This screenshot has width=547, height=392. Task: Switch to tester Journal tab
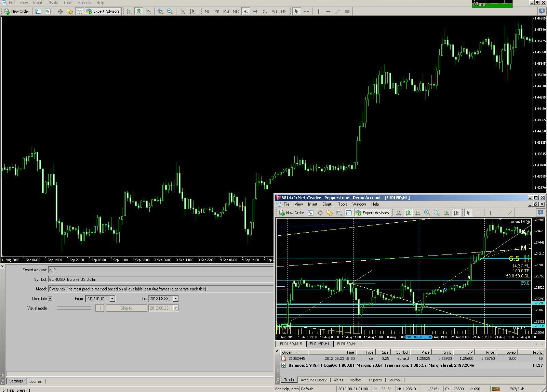coord(35,381)
